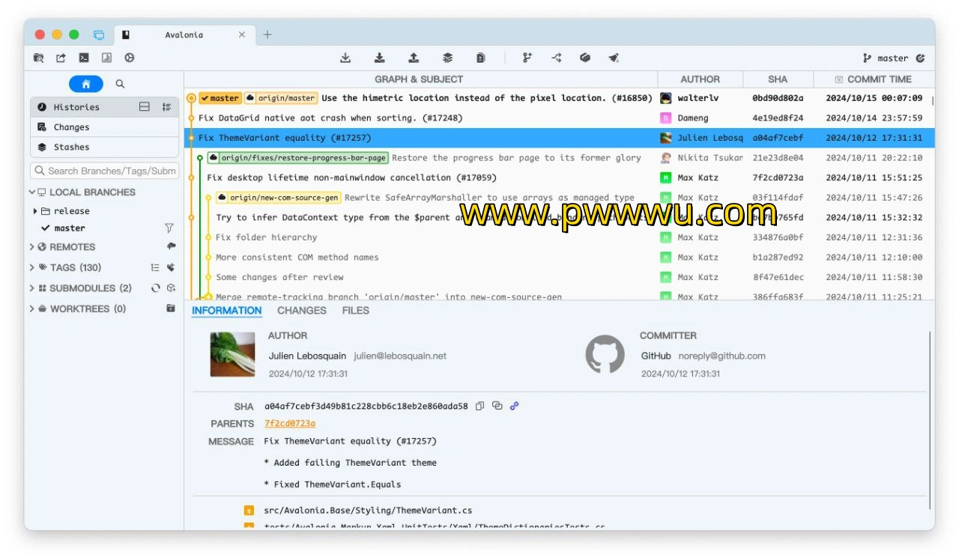Select the Avalonia repository tab
This screenshot has width=959, height=560.
pyautogui.click(x=184, y=34)
